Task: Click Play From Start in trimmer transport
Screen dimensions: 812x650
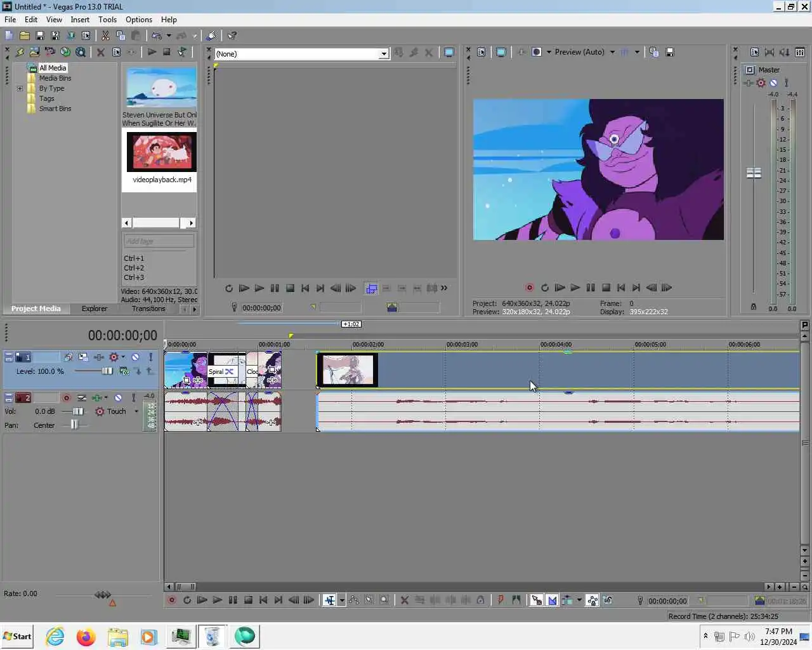Action: point(244,288)
